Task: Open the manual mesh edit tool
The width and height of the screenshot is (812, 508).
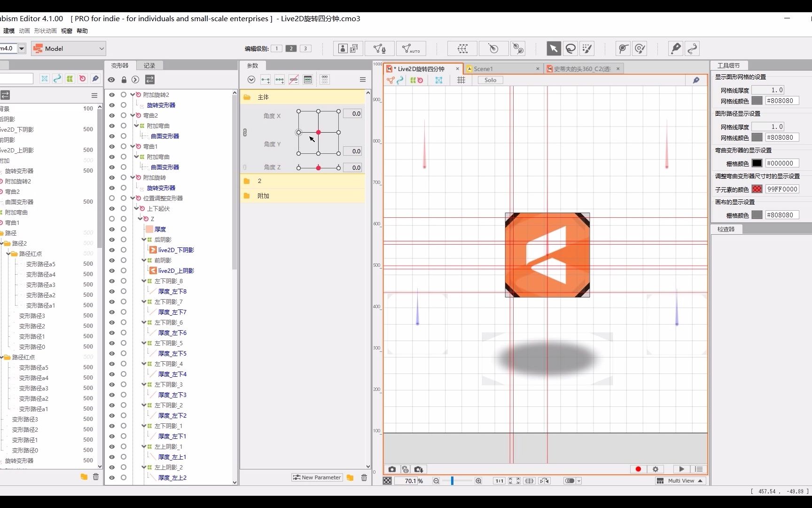Action: click(x=380, y=48)
